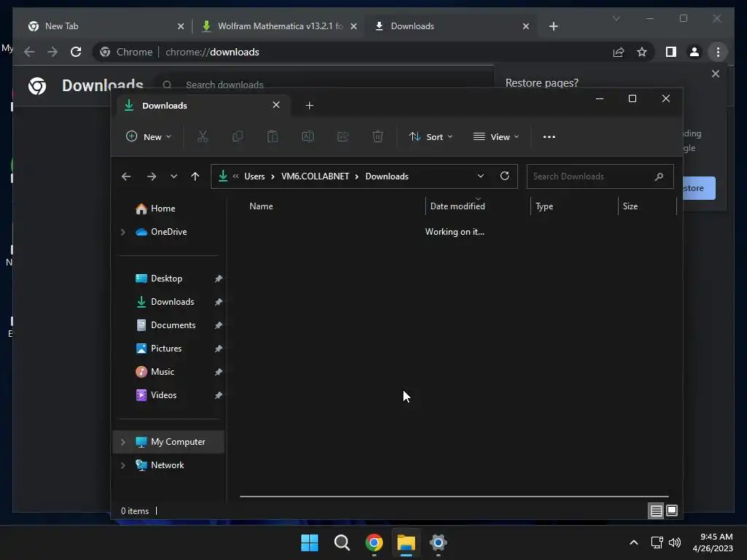The width and height of the screenshot is (747, 560).
Task: Add a new tab in File Explorer
Action: (309, 105)
